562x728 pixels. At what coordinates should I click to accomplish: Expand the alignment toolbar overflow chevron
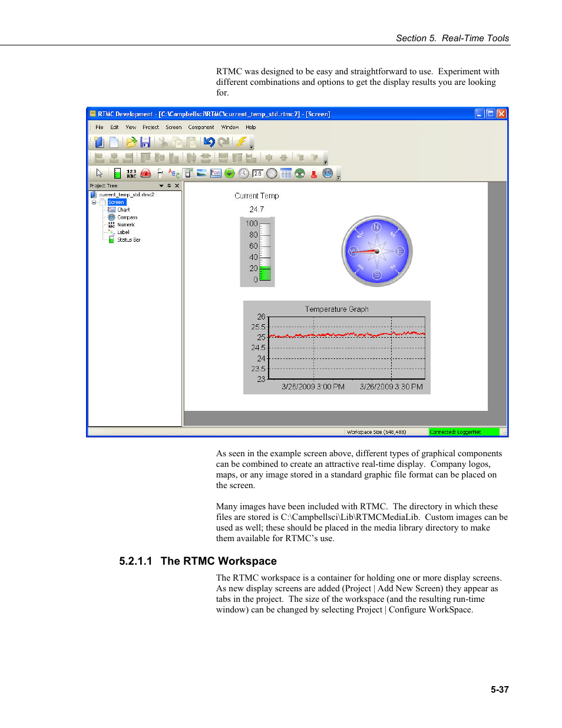326,162
